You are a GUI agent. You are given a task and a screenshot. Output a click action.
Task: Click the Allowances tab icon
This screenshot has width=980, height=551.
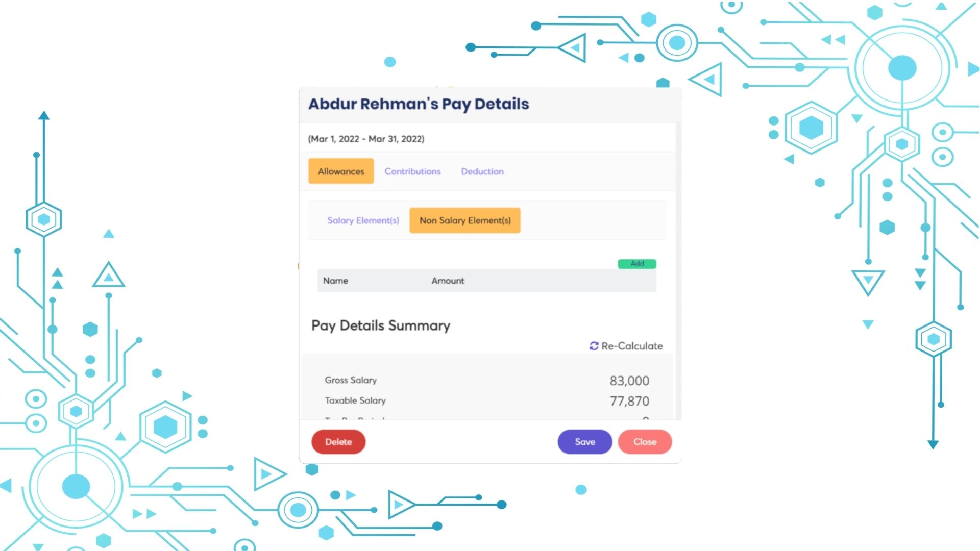(x=340, y=171)
